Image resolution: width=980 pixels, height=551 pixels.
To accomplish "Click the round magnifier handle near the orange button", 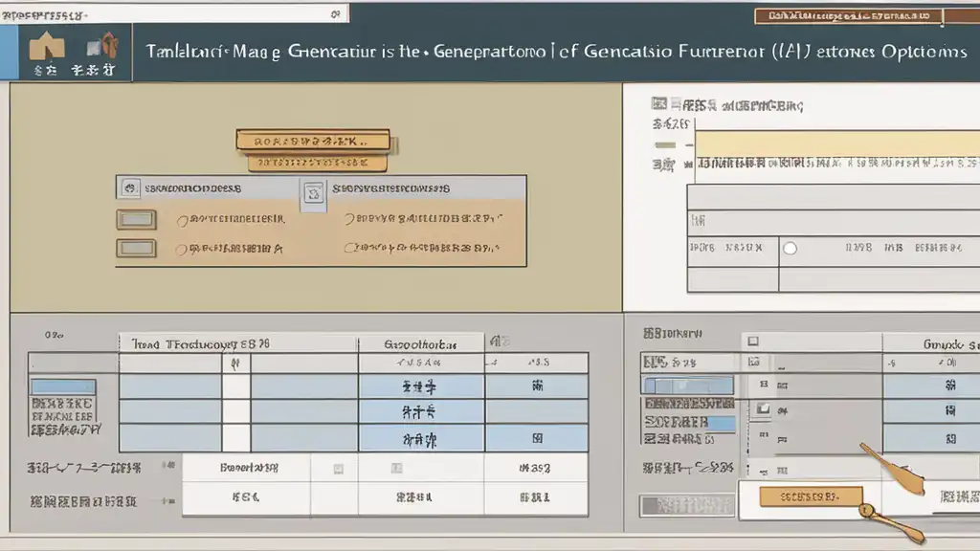I will coord(869,512).
